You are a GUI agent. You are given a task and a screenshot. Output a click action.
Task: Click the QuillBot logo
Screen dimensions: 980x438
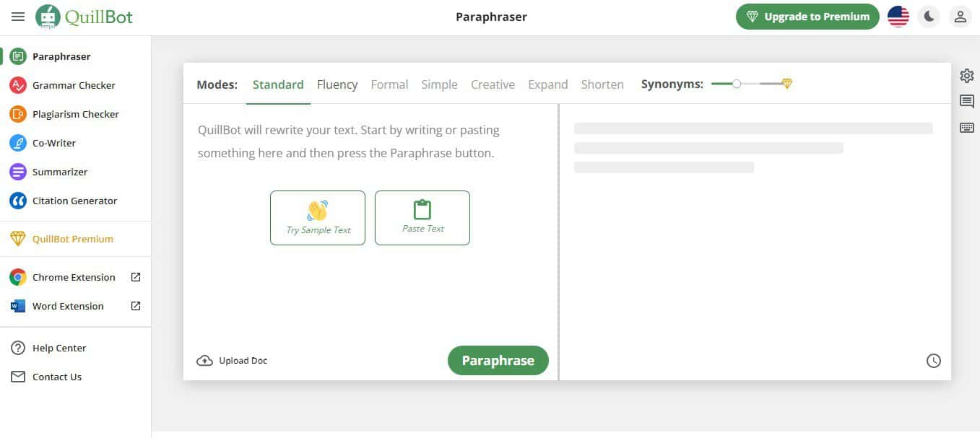[x=84, y=17]
